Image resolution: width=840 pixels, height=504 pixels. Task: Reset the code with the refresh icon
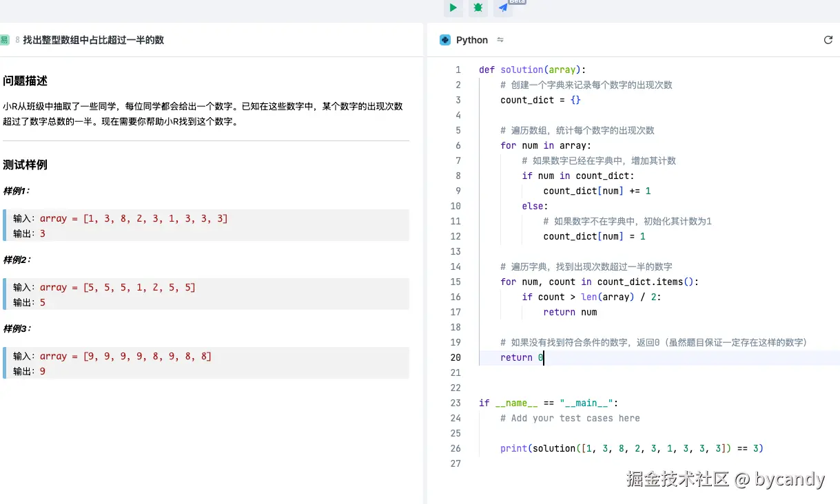pos(828,39)
